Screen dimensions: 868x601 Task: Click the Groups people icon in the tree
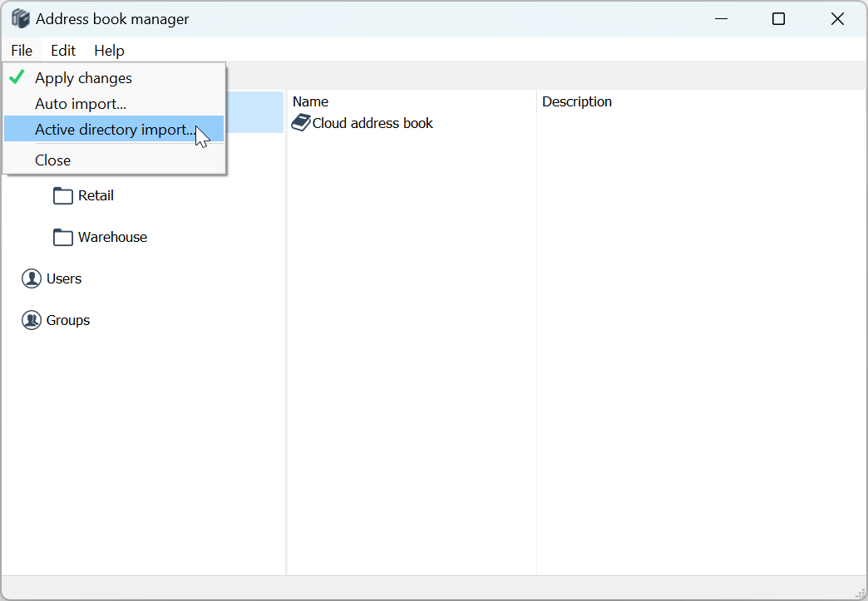point(32,320)
